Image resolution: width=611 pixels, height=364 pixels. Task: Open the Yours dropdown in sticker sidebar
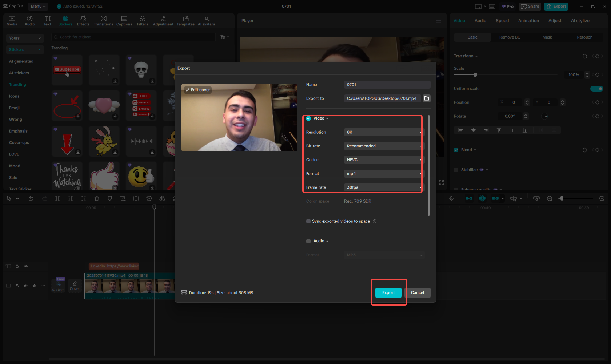[25, 38]
